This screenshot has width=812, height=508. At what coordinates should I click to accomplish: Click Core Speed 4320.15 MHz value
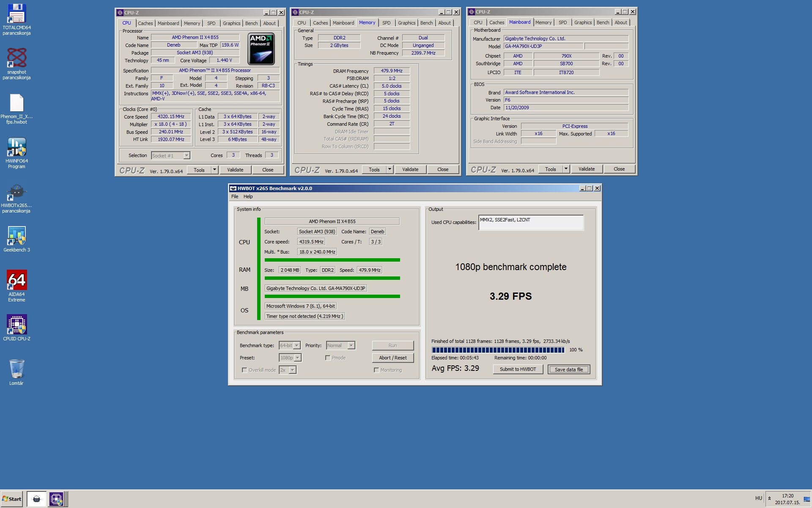[x=171, y=116]
